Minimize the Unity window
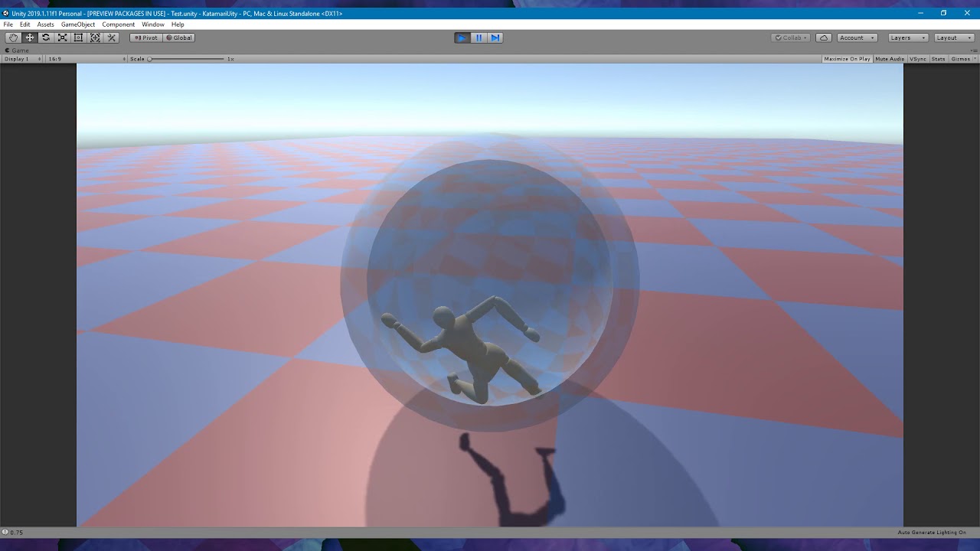 (x=920, y=13)
